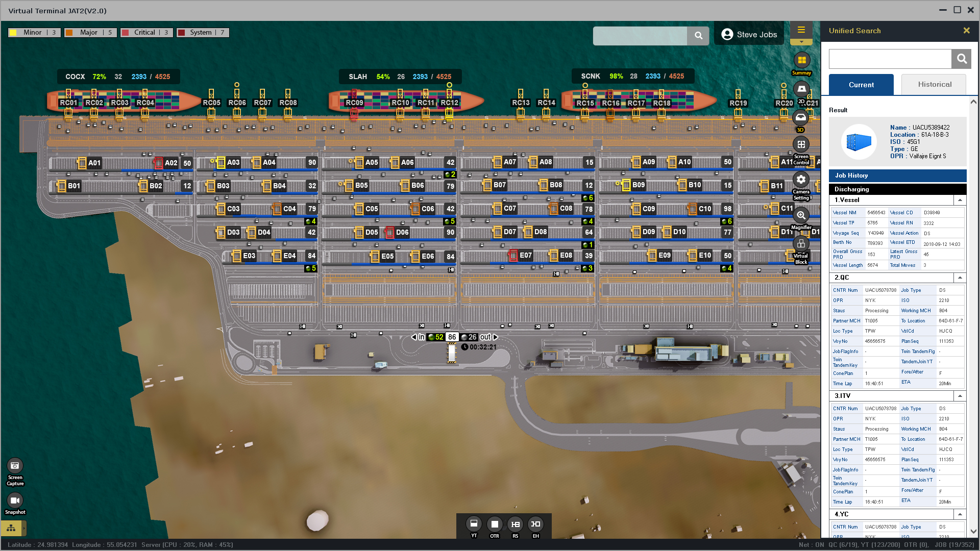This screenshot has height=551, width=980.
Task: Open the Summary view icon
Action: (x=801, y=61)
